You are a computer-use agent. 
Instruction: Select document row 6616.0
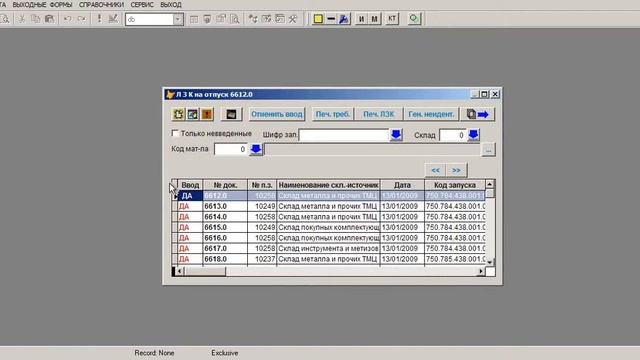pyautogui.click(x=329, y=238)
